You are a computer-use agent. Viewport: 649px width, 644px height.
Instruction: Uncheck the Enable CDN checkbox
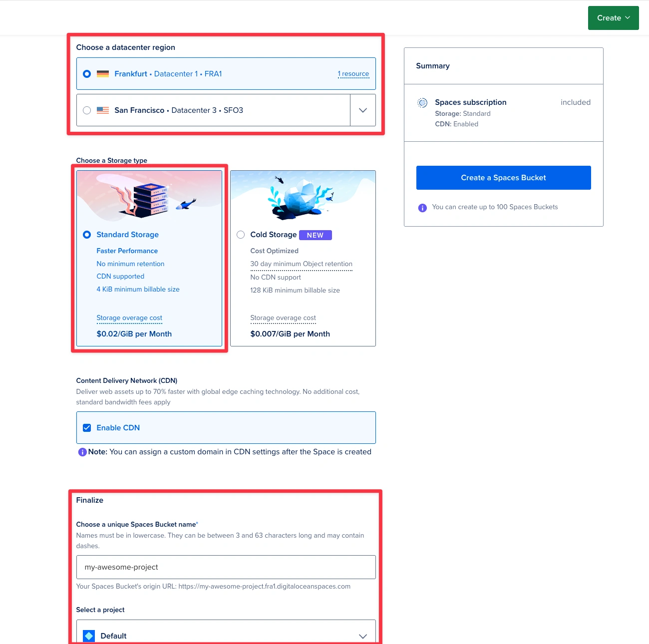pos(87,428)
